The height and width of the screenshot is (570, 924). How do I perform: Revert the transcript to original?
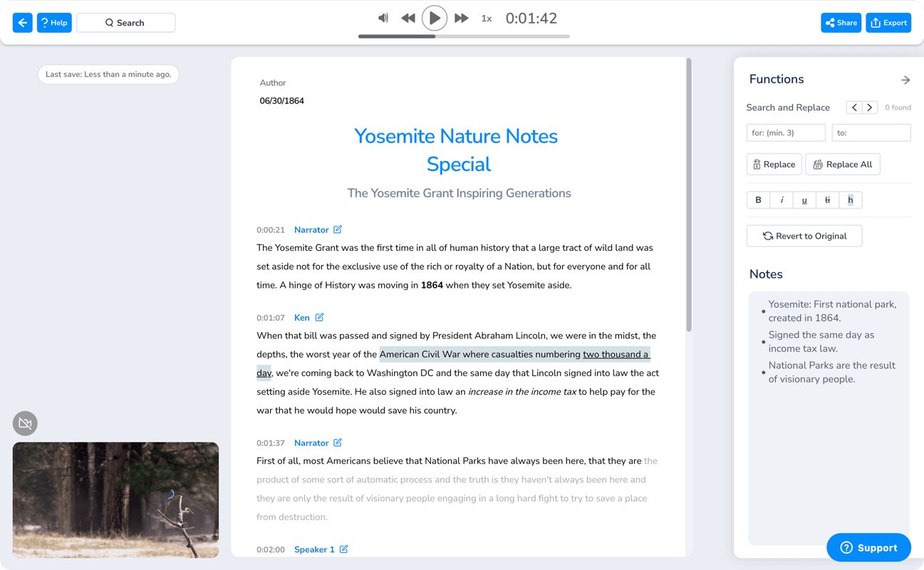[804, 235]
